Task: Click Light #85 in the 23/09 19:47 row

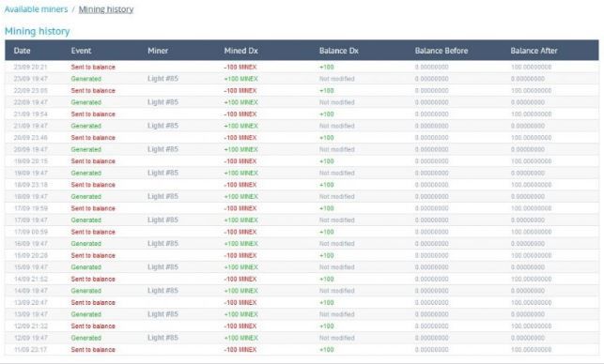Action: pyautogui.click(x=163, y=79)
